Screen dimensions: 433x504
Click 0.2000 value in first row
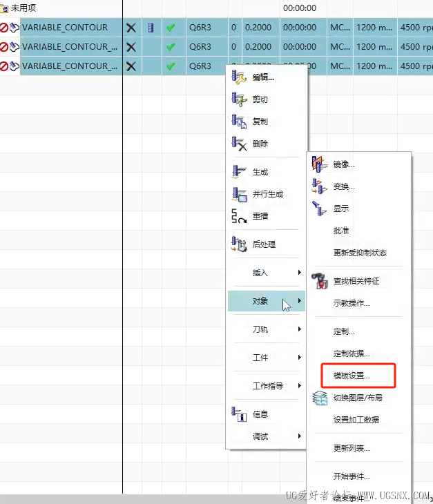(258, 28)
